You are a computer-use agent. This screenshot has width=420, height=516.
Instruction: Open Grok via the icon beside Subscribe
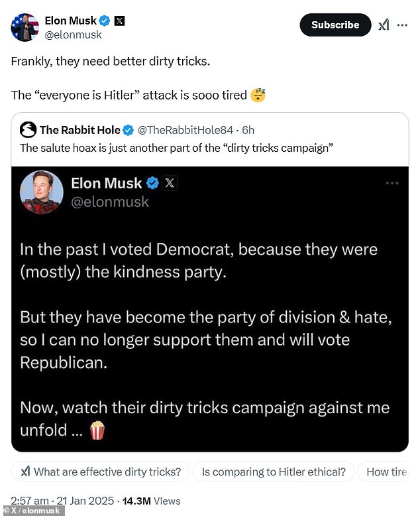pyautogui.click(x=384, y=25)
